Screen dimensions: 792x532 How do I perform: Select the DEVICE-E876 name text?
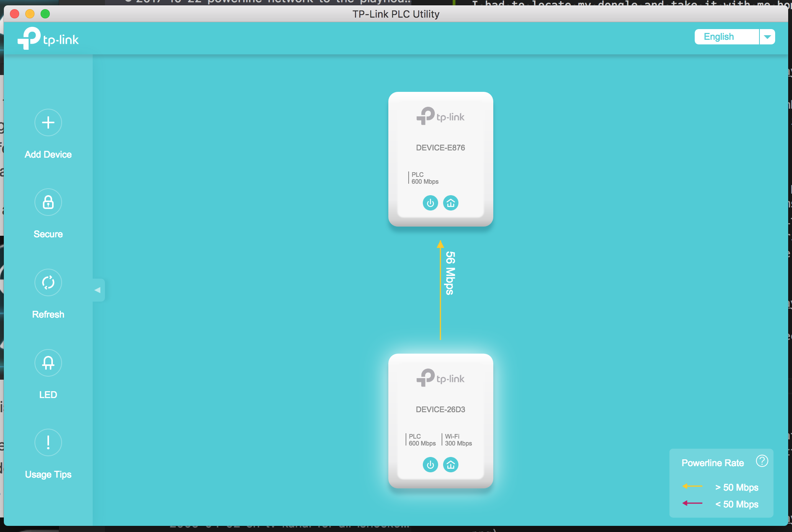coord(440,148)
